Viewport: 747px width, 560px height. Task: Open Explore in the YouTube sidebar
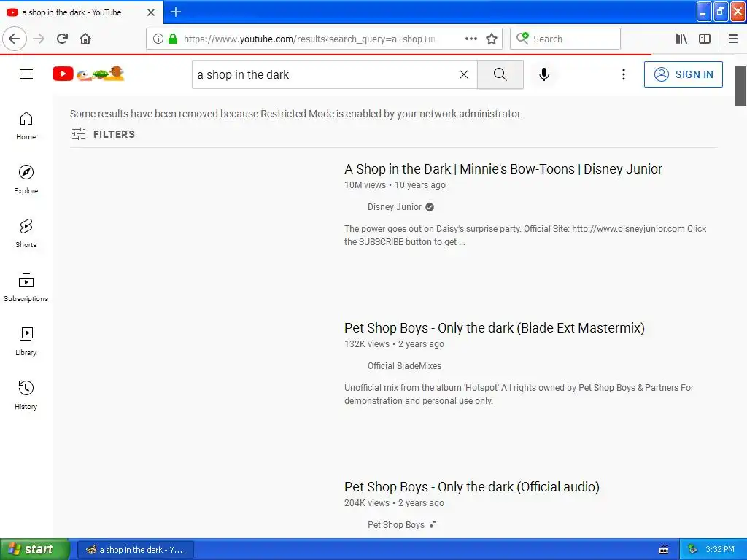pos(26,179)
